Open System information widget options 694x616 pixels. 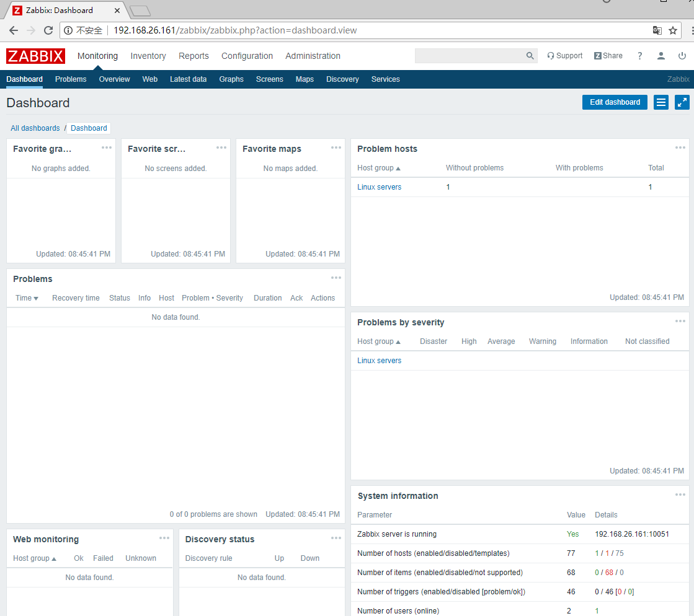click(680, 495)
